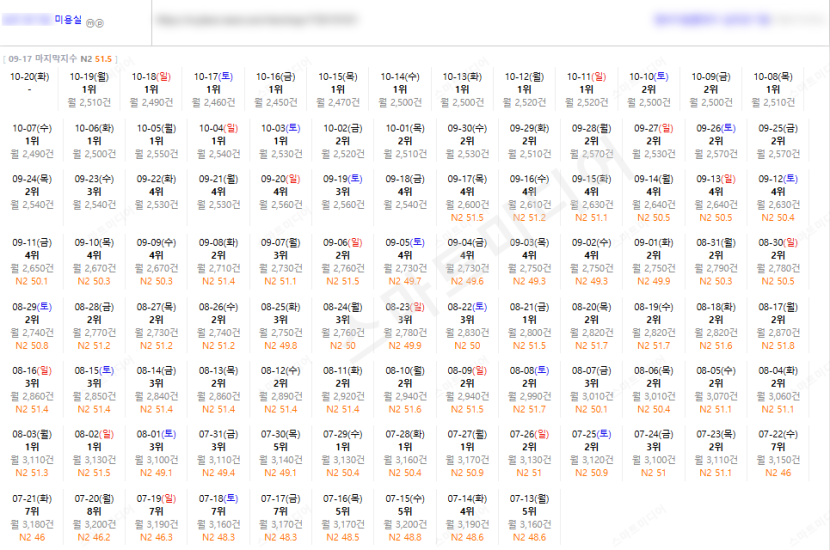Click the 10-07(수) date heading
The width and height of the screenshot is (830, 550).
(32, 128)
